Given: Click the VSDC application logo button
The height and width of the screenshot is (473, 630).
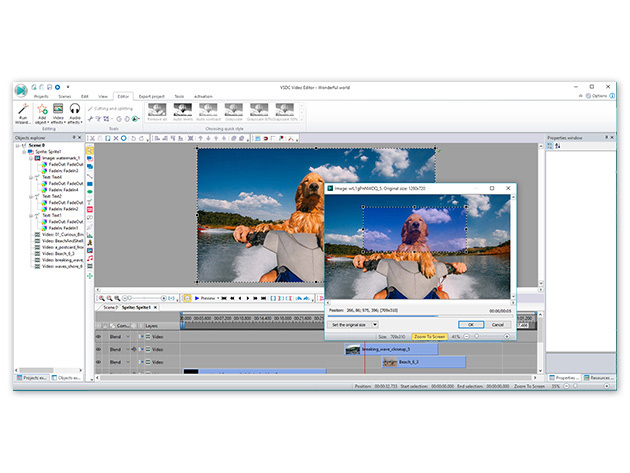Looking at the screenshot, I should 21,90.
